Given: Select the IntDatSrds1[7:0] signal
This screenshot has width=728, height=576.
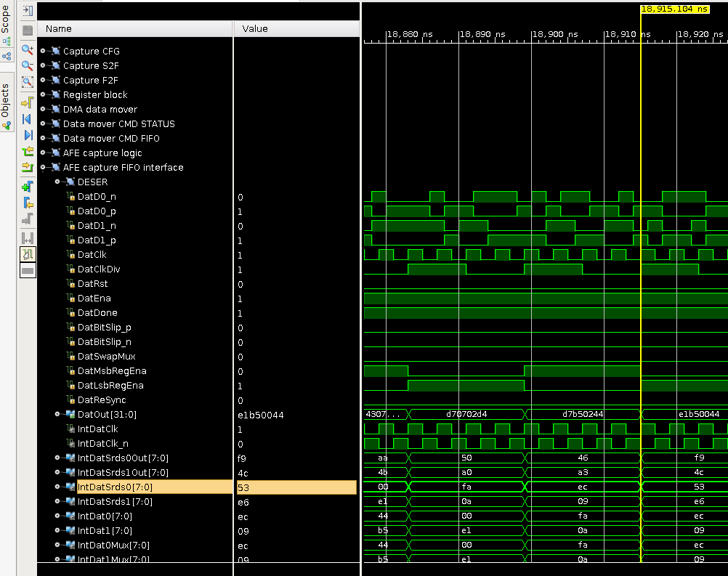Looking at the screenshot, I should point(115,501).
